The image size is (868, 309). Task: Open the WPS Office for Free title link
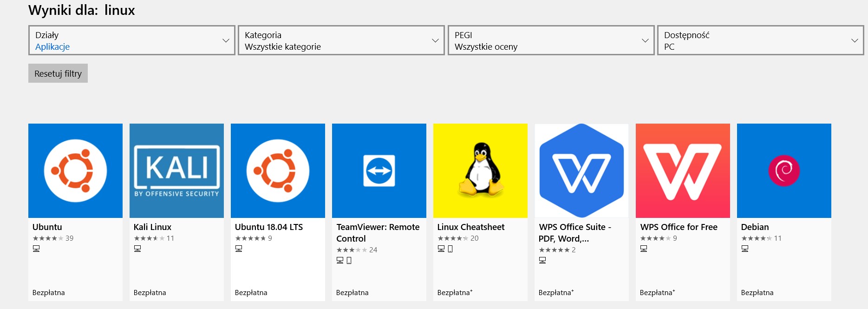679,227
